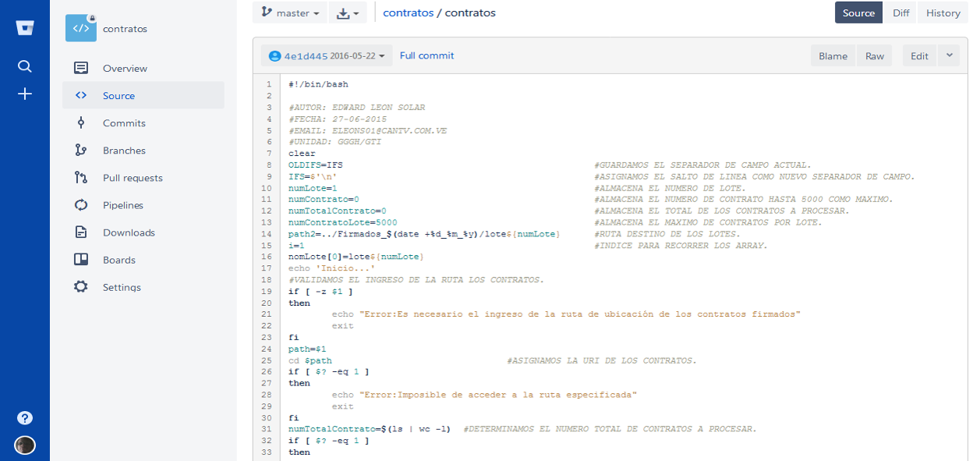The width and height of the screenshot is (980, 461).
Task: Open Branches from the sidebar
Action: pos(124,151)
